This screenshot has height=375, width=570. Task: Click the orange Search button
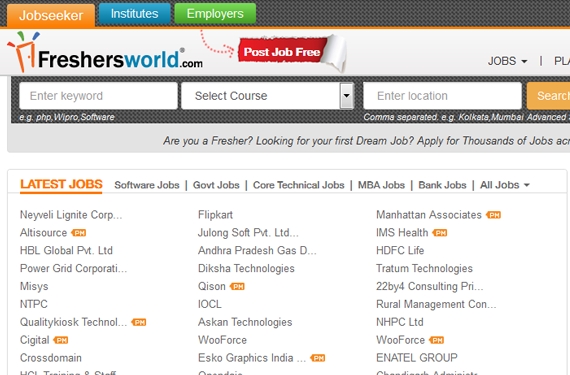point(548,96)
